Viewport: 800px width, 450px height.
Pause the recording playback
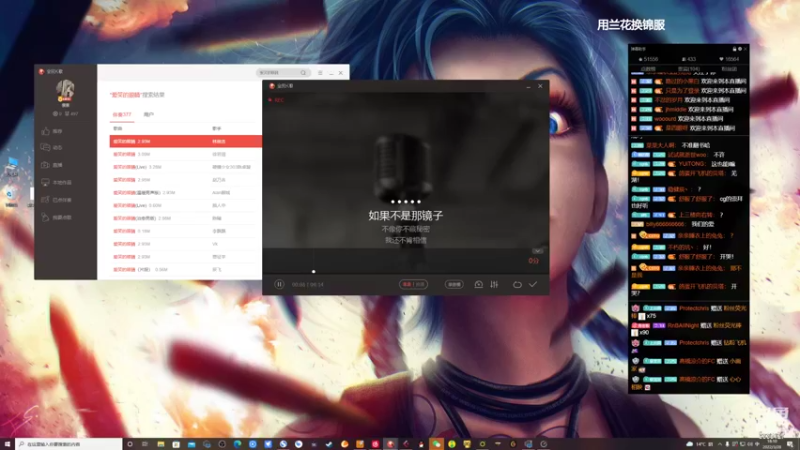point(279,284)
